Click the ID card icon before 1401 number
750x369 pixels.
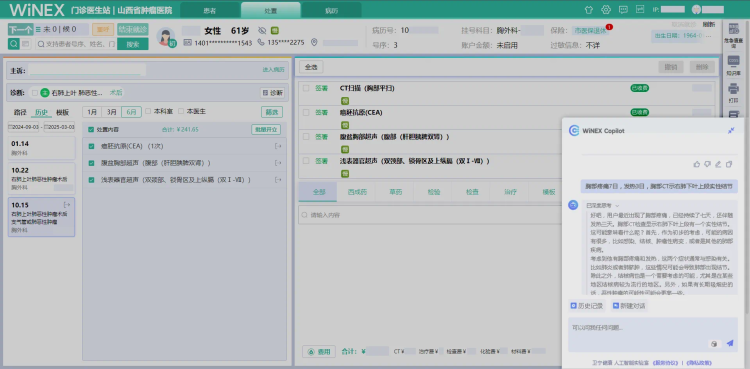(188, 43)
